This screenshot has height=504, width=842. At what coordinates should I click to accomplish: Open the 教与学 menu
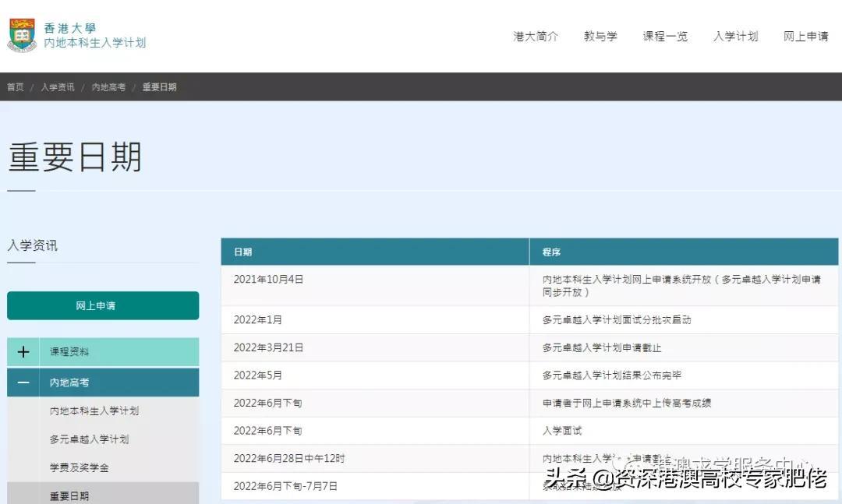pyautogui.click(x=600, y=37)
